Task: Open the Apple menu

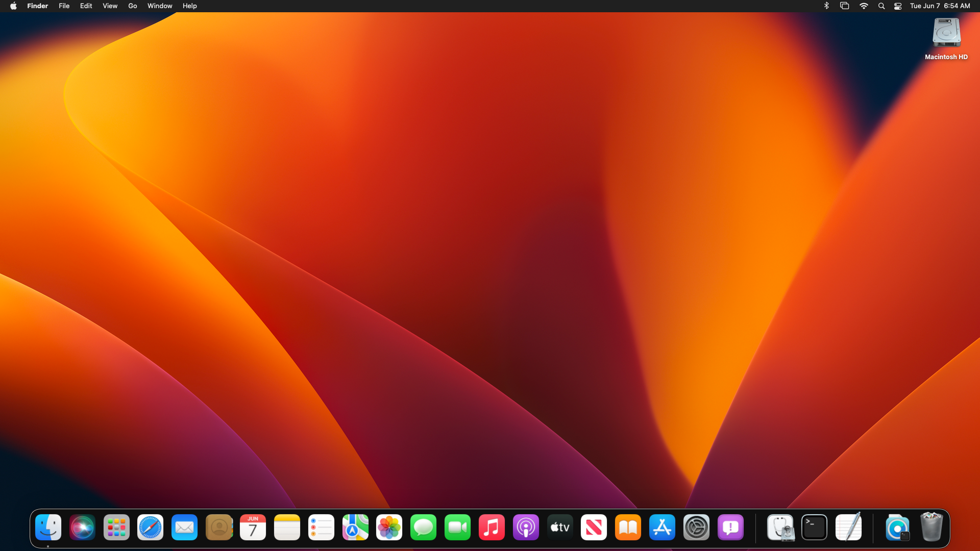Action: (13, 6)
